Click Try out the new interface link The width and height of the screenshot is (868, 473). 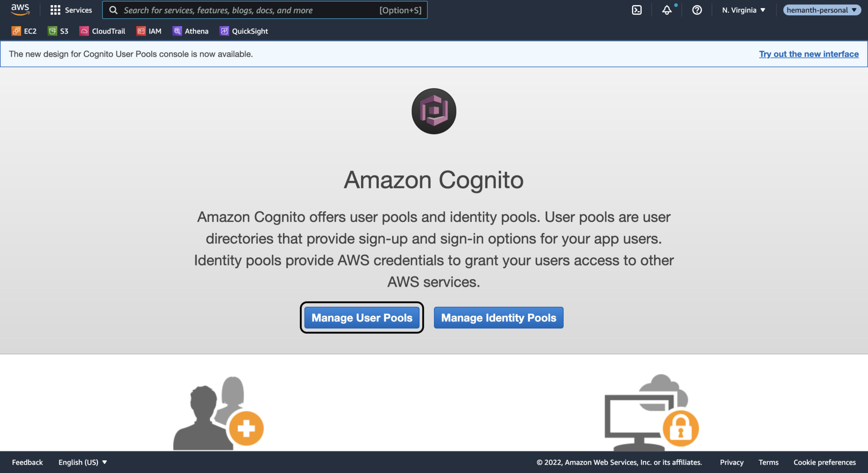pos(809,54)
